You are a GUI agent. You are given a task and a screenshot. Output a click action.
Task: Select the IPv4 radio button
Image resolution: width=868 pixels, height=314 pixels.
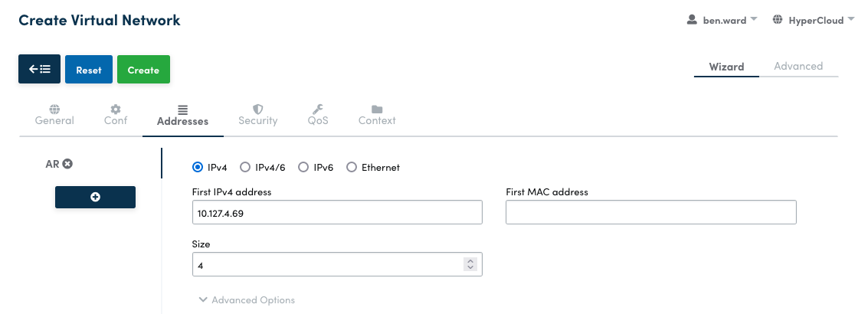[x=198, y=167]
